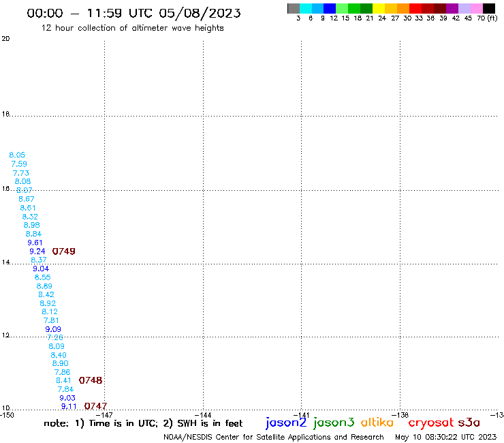Click the wave height value 9.03
504x443 pixels.
click(67, 398)
